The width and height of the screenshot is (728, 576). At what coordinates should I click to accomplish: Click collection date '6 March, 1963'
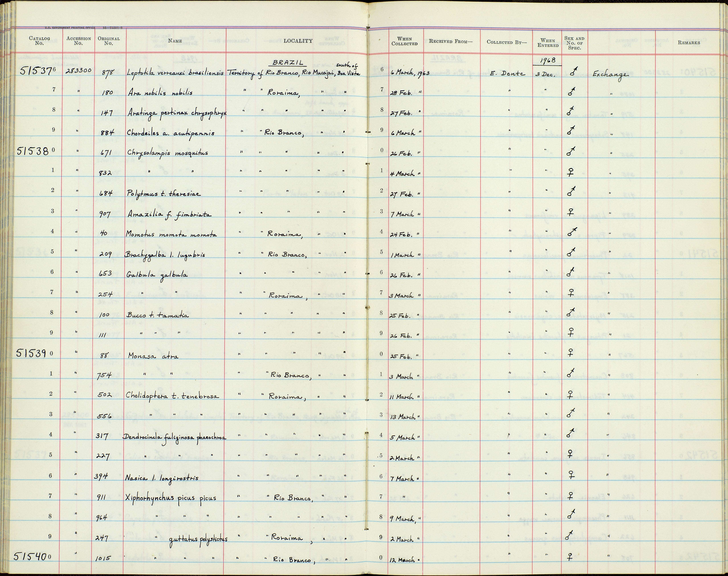[x=410, y=73]
